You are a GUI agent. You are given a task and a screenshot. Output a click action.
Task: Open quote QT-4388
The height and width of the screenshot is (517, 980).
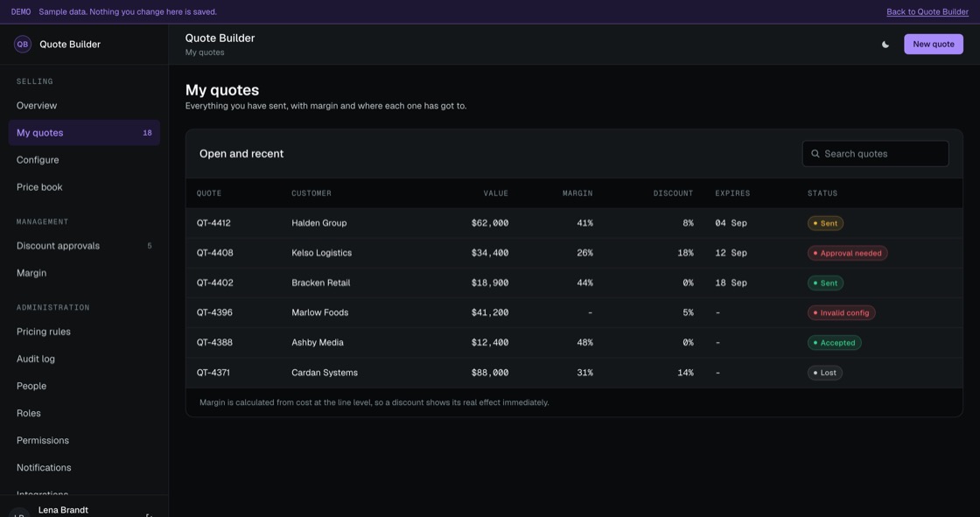214,343
